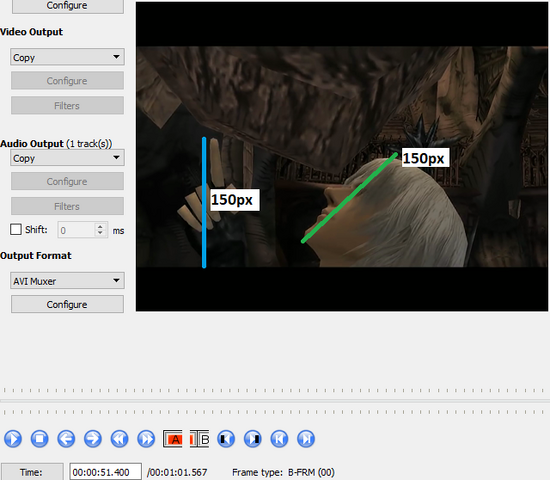Jump to previous keyframe double-arrow icon
The image size is (550, 480).
tap(120, 439)
